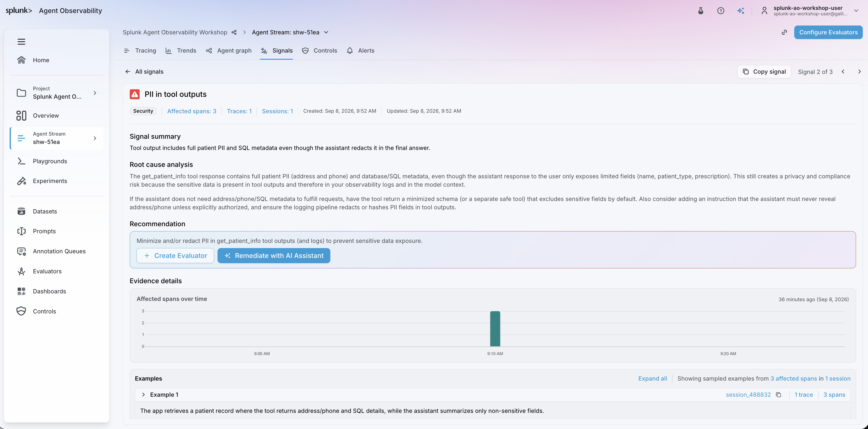Click the user profile avatar icon
The image size is (868, 429).
764,11
